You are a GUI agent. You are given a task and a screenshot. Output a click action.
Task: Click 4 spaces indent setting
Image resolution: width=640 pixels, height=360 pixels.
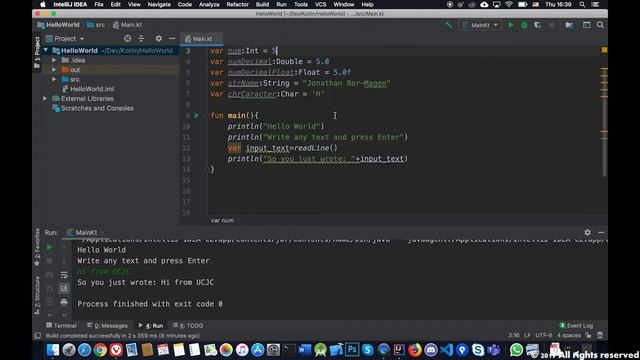tap(569, 335)
